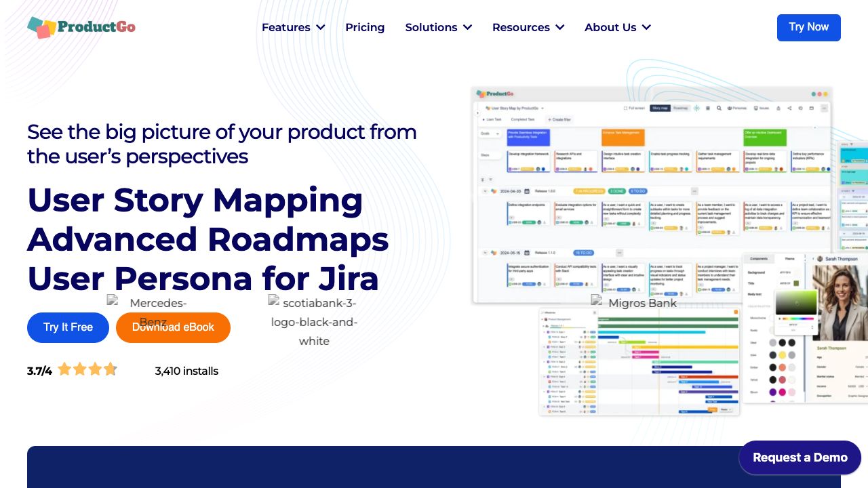Toggle the Full screen checkbox in the story map
This screenshot has height=488, width=868.
pyautogui.click(x=625, y=108)
